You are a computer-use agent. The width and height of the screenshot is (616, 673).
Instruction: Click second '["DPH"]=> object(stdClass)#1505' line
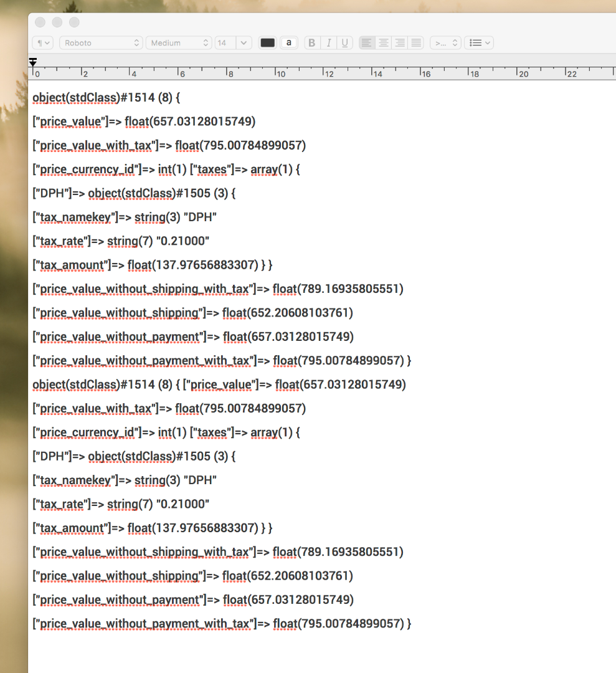tap(135, 456)
